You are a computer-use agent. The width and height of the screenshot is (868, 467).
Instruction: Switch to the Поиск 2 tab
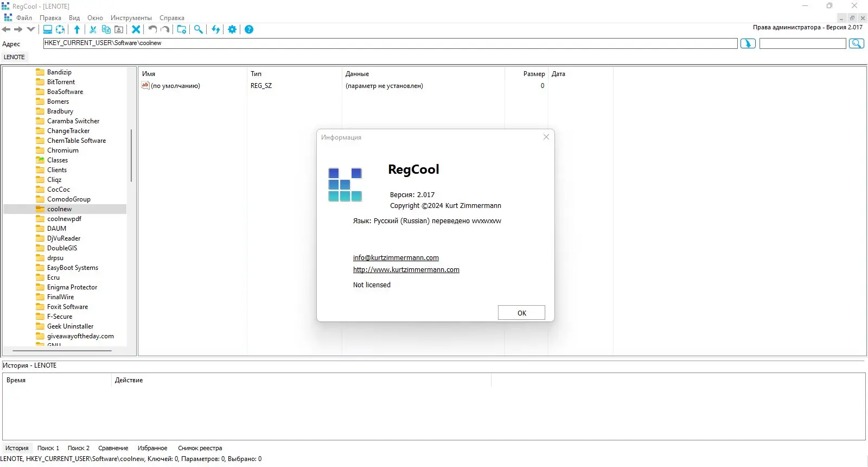pos(79,448)
